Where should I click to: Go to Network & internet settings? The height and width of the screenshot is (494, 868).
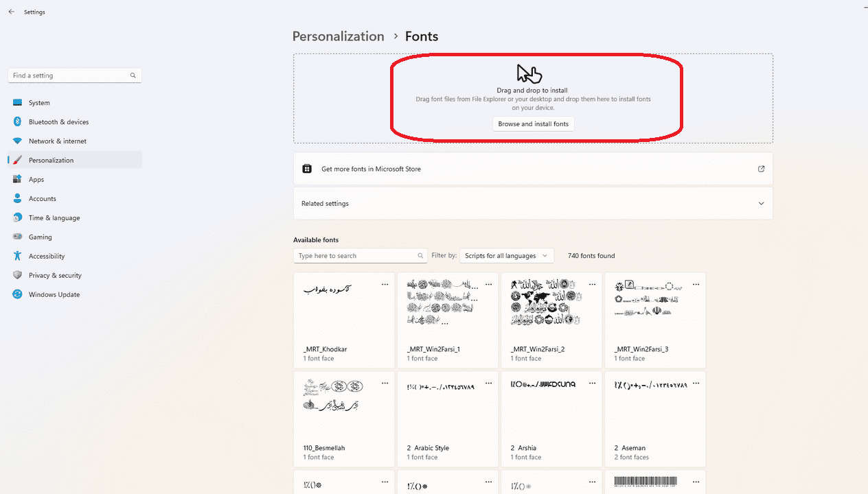pos(58,141)
